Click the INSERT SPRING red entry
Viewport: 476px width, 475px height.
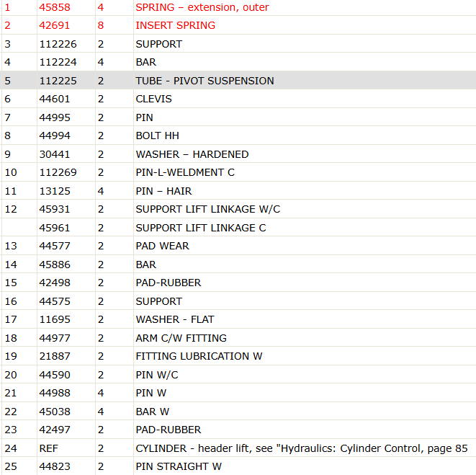[x=175, y=25]
